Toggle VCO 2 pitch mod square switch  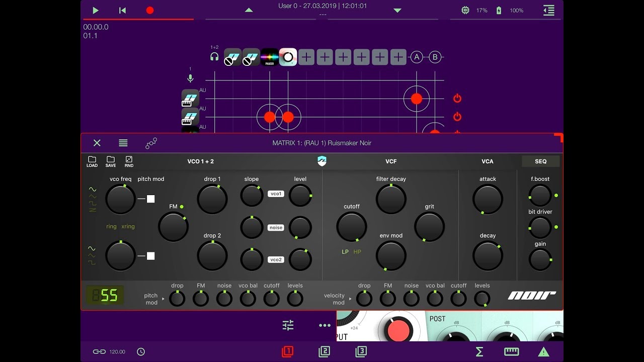coord(150,256)
